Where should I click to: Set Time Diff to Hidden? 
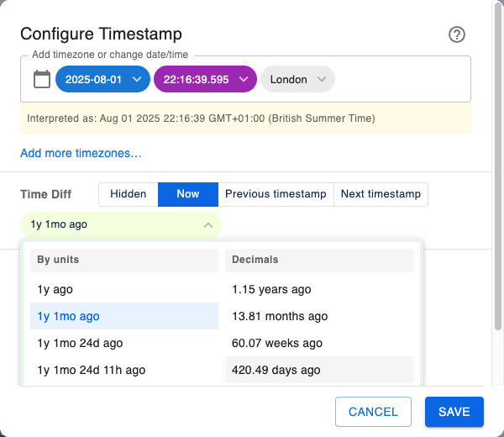[x=129, y=194]
